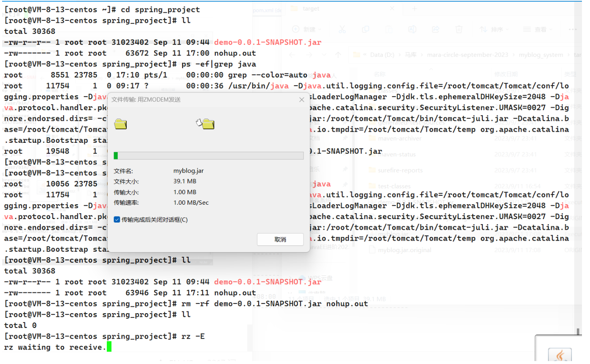This screenshot has height=364, width=590.
Task: Click myblog_system in the address breadcrumb
Action: [x=541, y=55]
